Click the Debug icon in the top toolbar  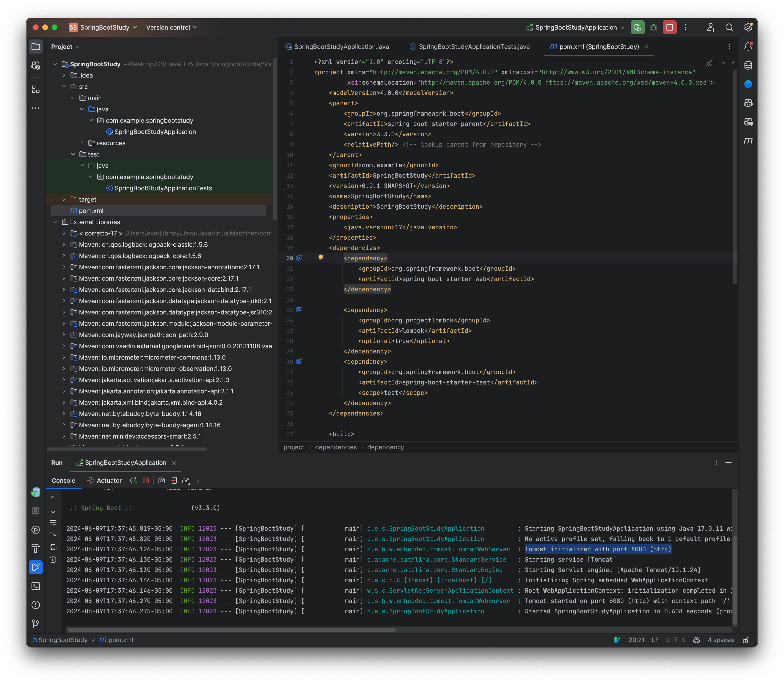654,27
